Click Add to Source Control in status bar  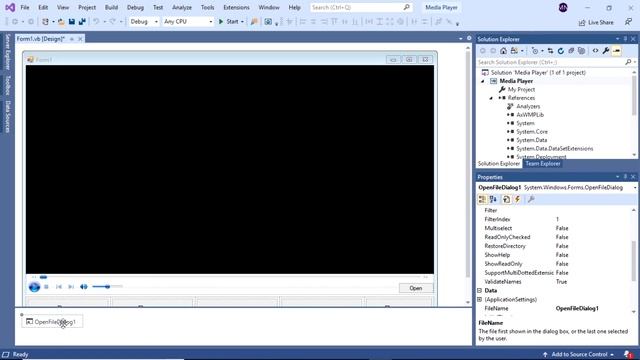click(579, 354)
